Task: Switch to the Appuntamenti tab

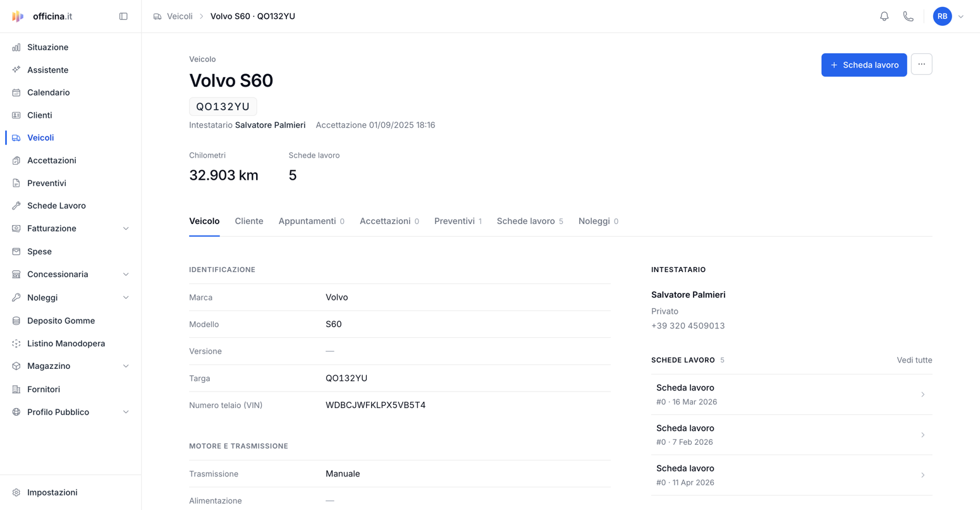Action: point(311,221)
